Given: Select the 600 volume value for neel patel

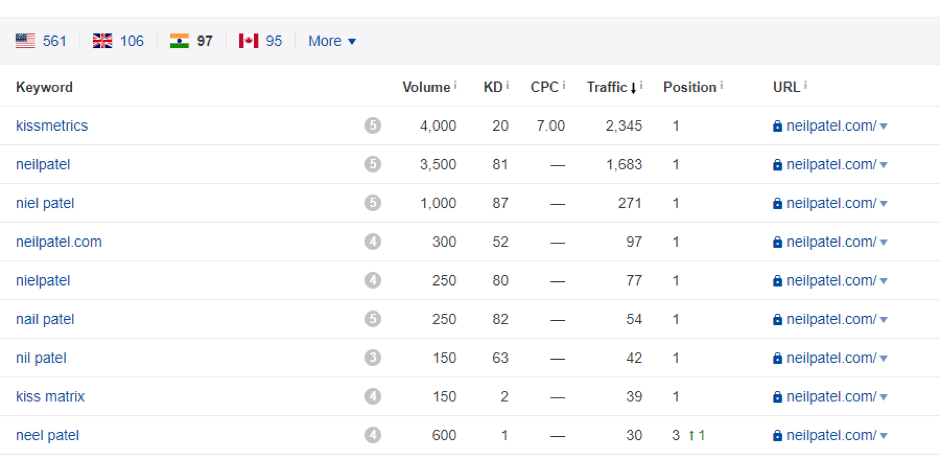Looking at the screenshot, I should (444, 435).
